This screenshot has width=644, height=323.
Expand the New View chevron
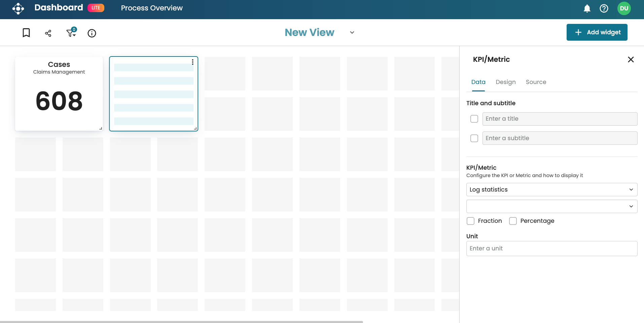click(x=352, y=33)
